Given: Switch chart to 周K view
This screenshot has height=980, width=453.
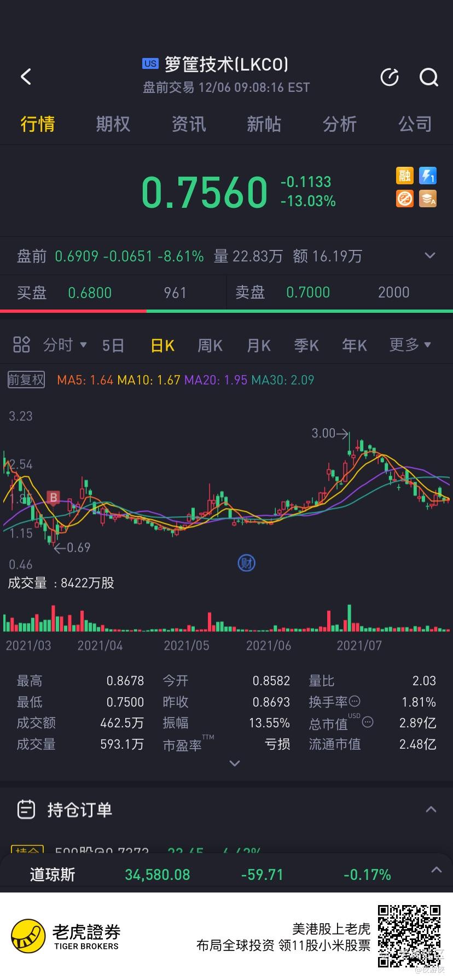Looking at the screenshot, I should point(210,345).
